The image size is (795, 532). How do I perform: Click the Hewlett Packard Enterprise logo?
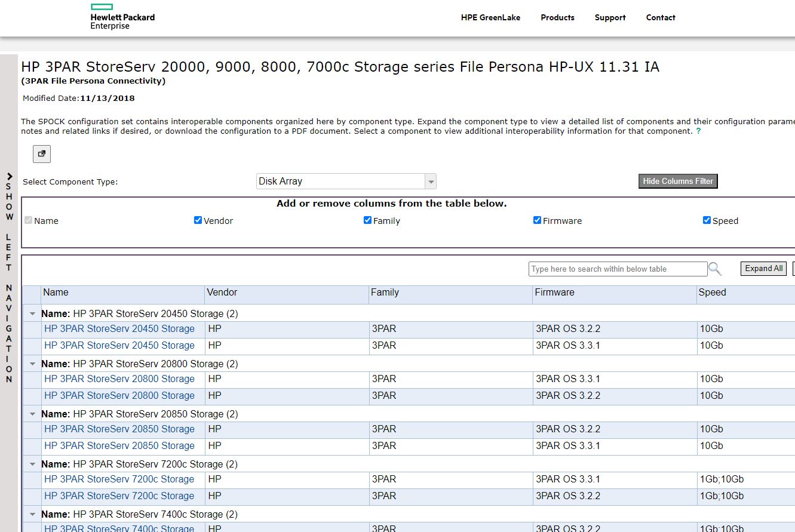[122, 17]
